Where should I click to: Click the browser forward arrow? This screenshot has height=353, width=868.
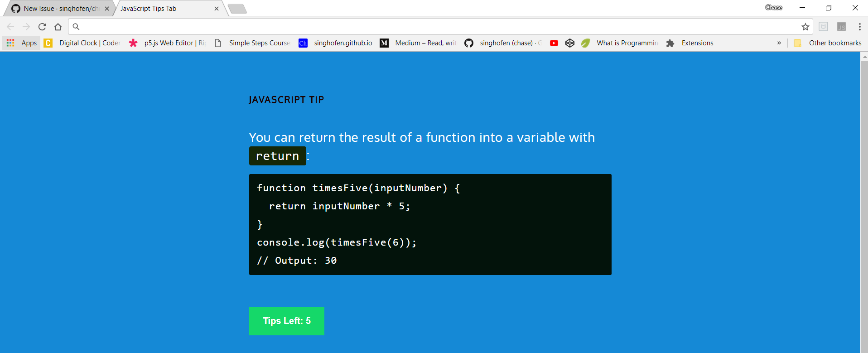(26, 27)
